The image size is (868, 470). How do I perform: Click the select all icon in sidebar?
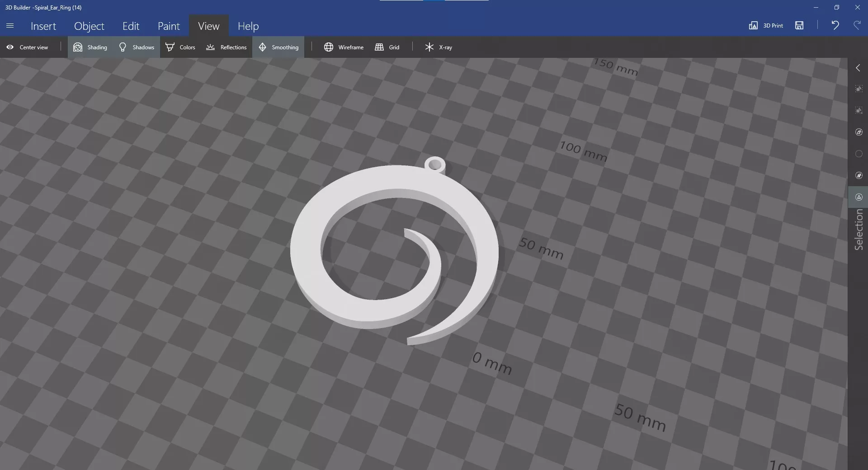pyautogui.click(x=859, y=89)
